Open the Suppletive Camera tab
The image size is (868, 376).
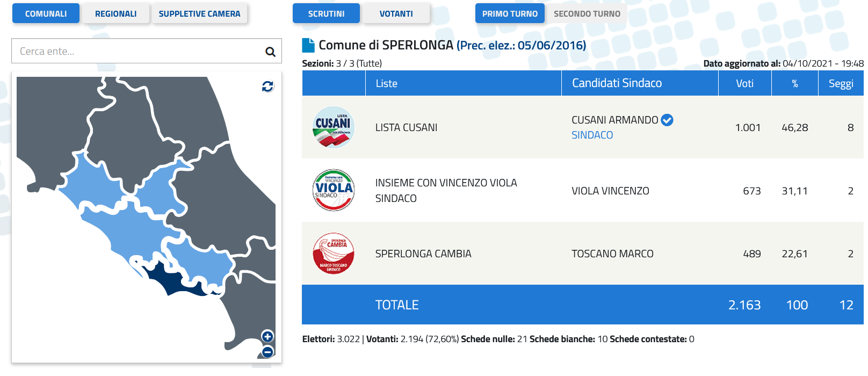tap(199, 13)
